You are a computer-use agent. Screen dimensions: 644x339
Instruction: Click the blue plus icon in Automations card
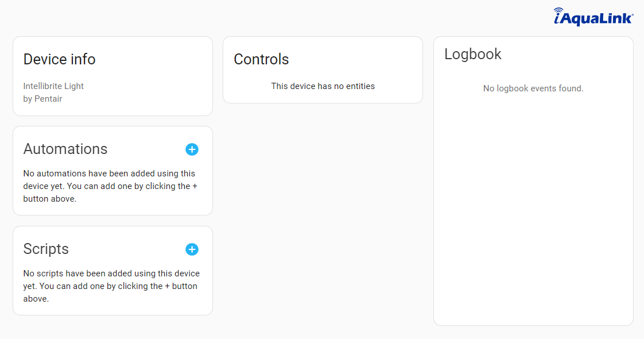pyautogui.click(x=192, y=149)
